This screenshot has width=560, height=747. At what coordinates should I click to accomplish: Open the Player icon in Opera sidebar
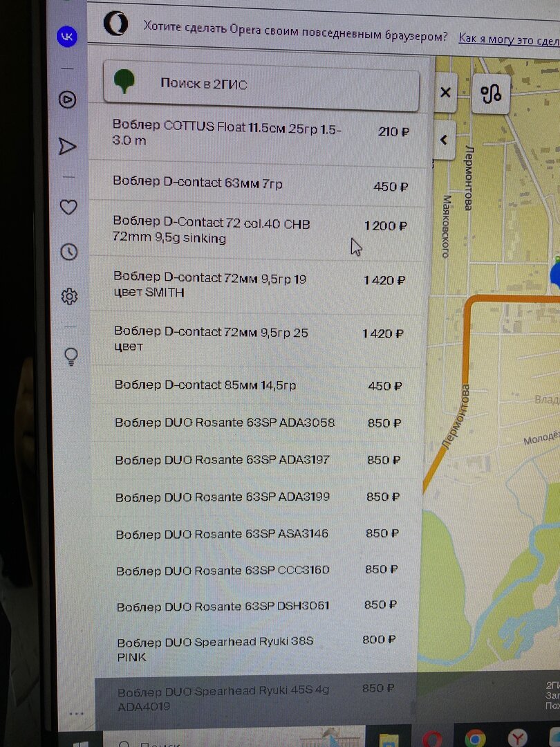point(68,100)
